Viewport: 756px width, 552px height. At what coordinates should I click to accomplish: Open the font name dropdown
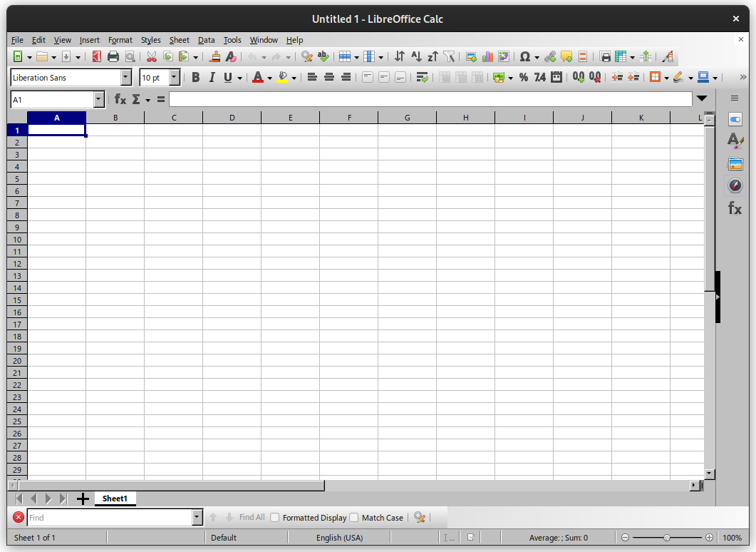point(125,77)
